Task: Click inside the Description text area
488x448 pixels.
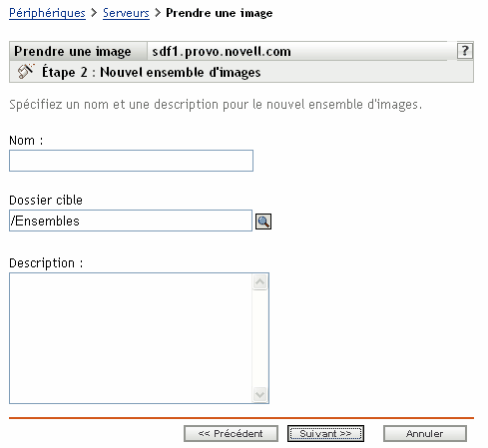Action: coord(131,338)
